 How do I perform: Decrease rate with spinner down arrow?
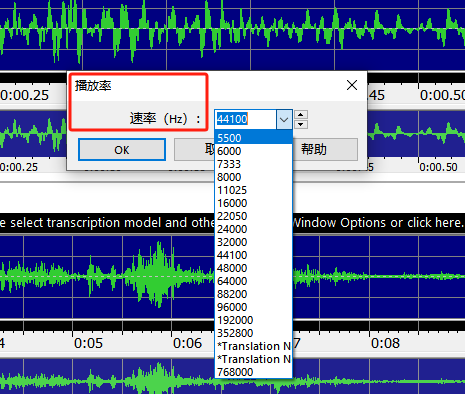click(x=301, y=124)
